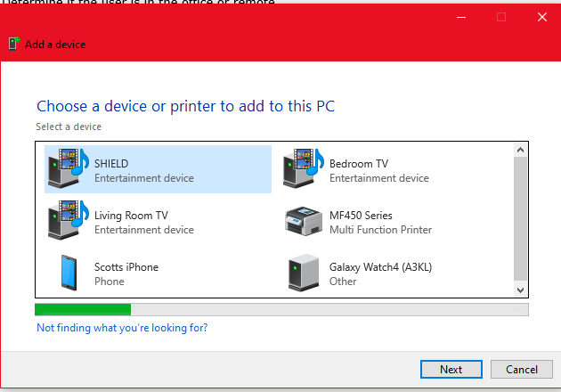Pick the MF450 Series printer icon
This screenshot has height=392, width=561.
(304, 221)
